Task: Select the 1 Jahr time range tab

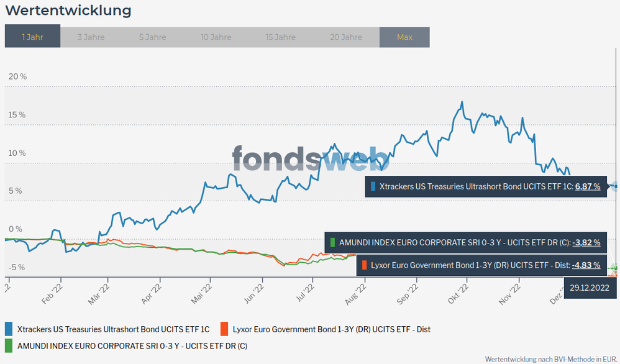Action: click(x=32, y=37)
